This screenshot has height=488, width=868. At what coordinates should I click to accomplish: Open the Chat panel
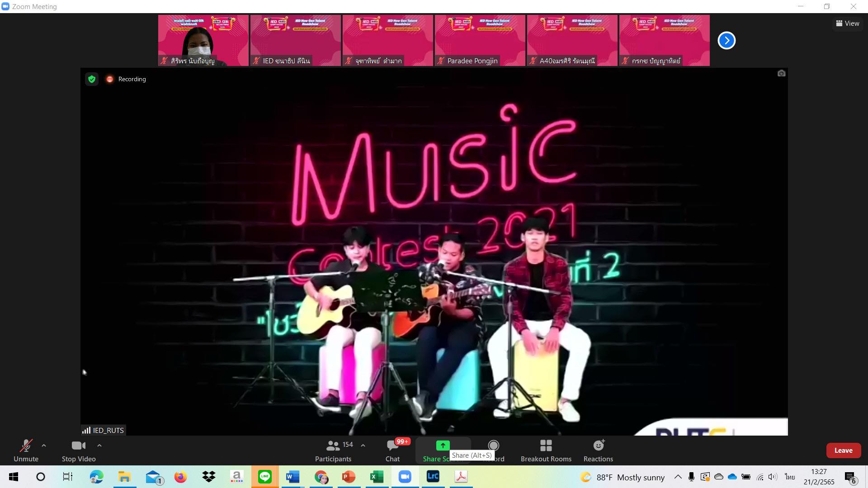pyautogui.click(x=392, y=450)
